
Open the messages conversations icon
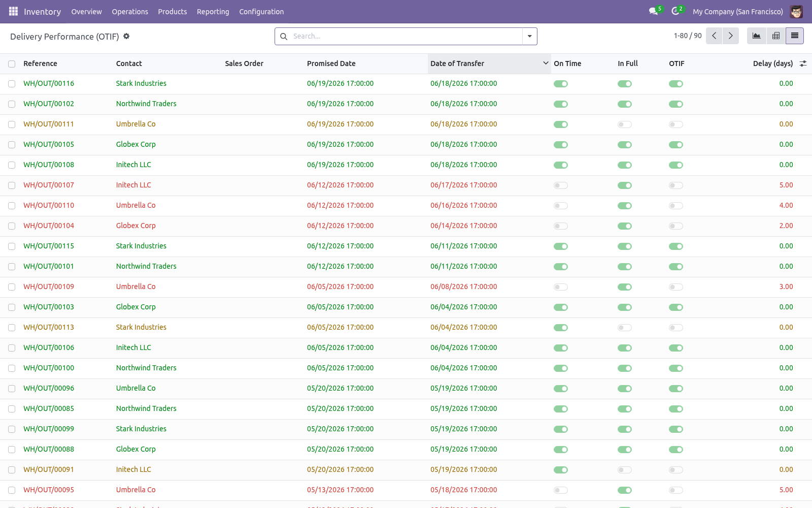[654, 11]
